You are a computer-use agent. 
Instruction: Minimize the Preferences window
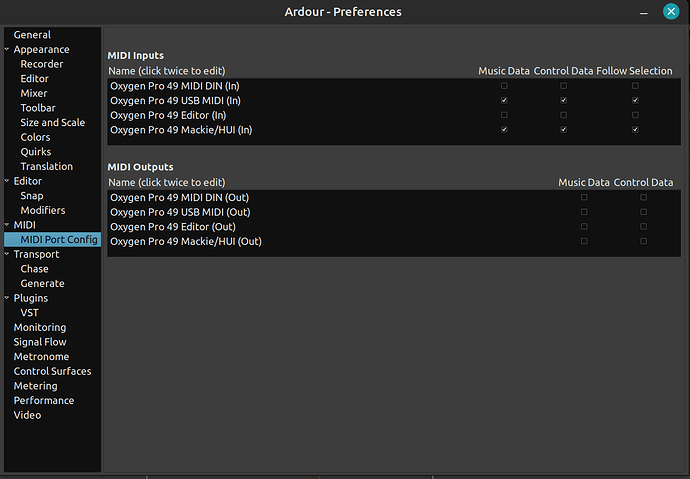pos(644,12)
